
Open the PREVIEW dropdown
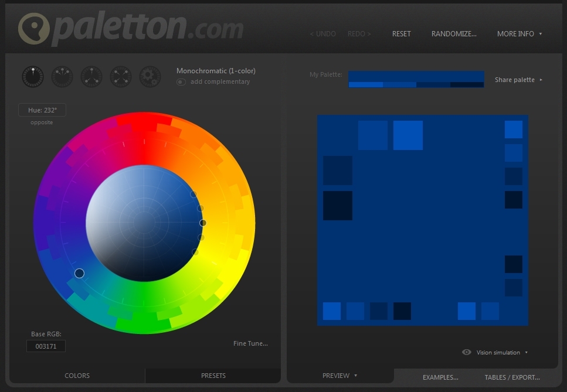click(339, 376)
